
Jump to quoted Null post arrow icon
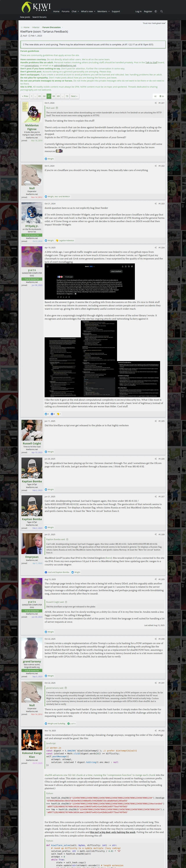[57, 108]
